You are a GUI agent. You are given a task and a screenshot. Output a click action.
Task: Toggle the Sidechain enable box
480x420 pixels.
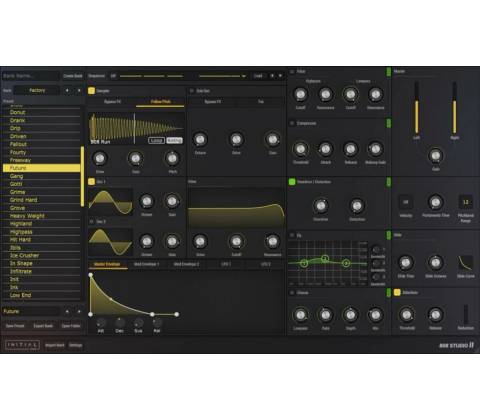397,292
